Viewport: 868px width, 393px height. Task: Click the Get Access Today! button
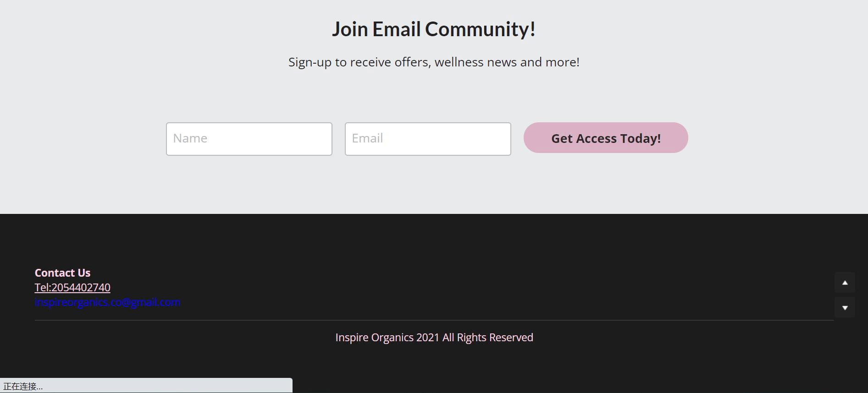pyautogui.click(x=606, y=138)
